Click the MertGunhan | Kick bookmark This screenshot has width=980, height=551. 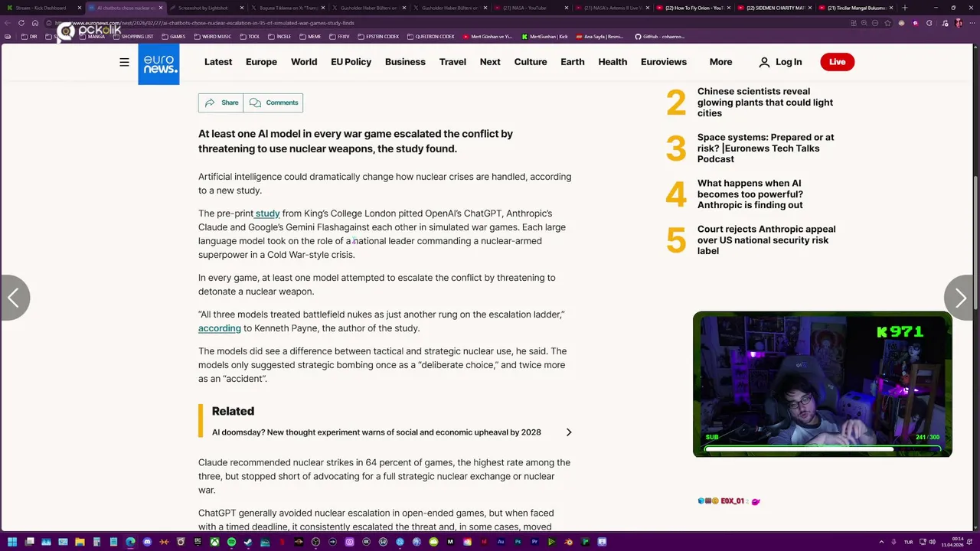[x=544, y=37]
